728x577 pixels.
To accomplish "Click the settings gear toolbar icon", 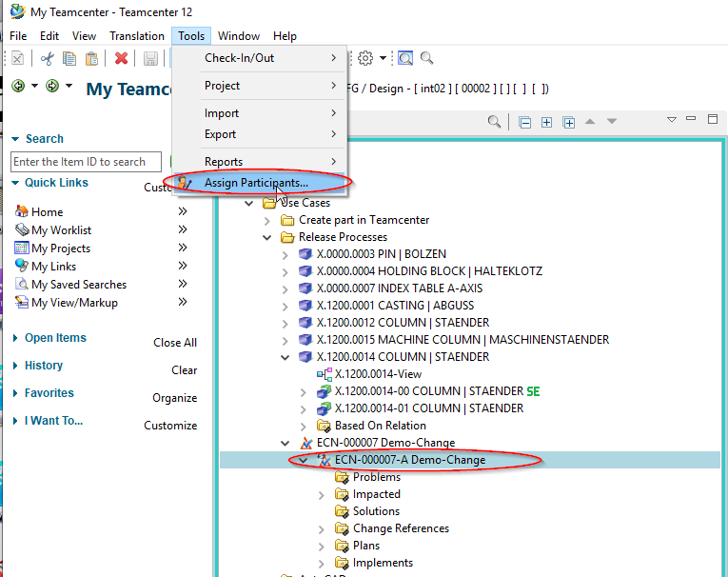I will click(365, 58).
